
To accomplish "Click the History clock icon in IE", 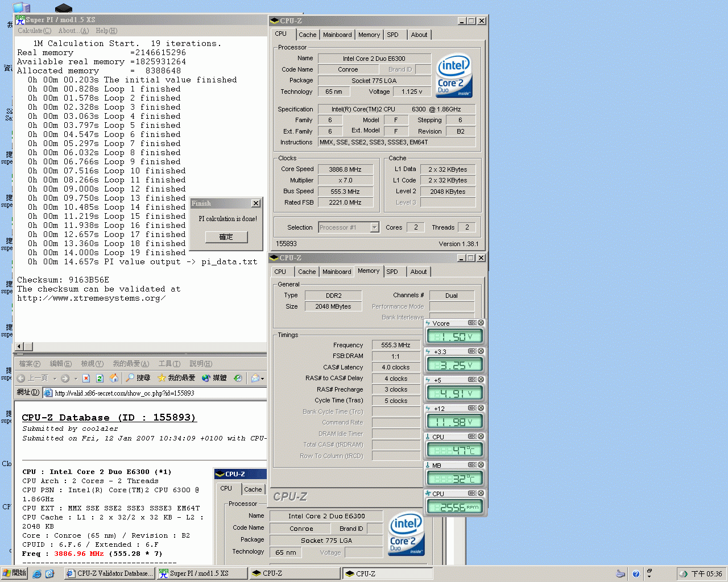I will pyautogui.click(x=238, y=378).
